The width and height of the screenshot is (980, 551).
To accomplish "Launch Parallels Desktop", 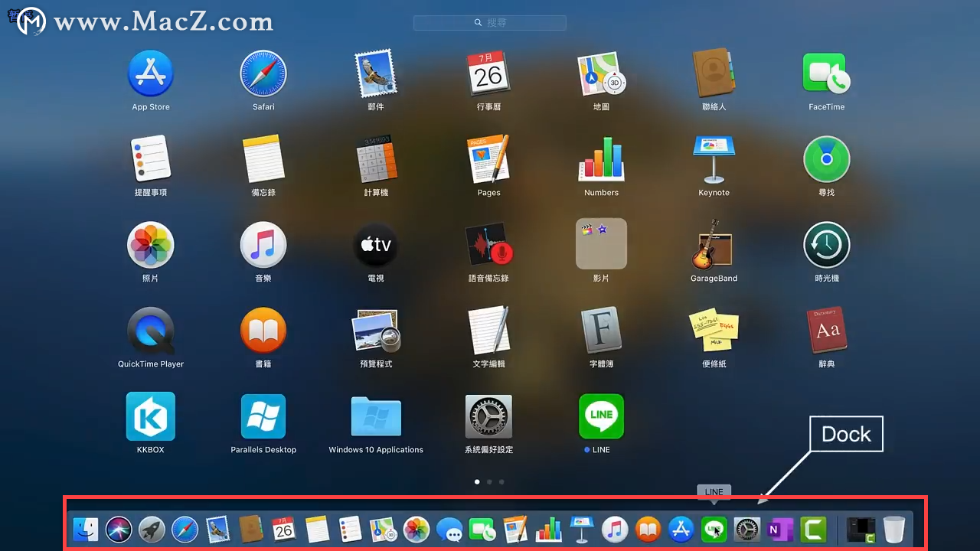I will point(263,416).
